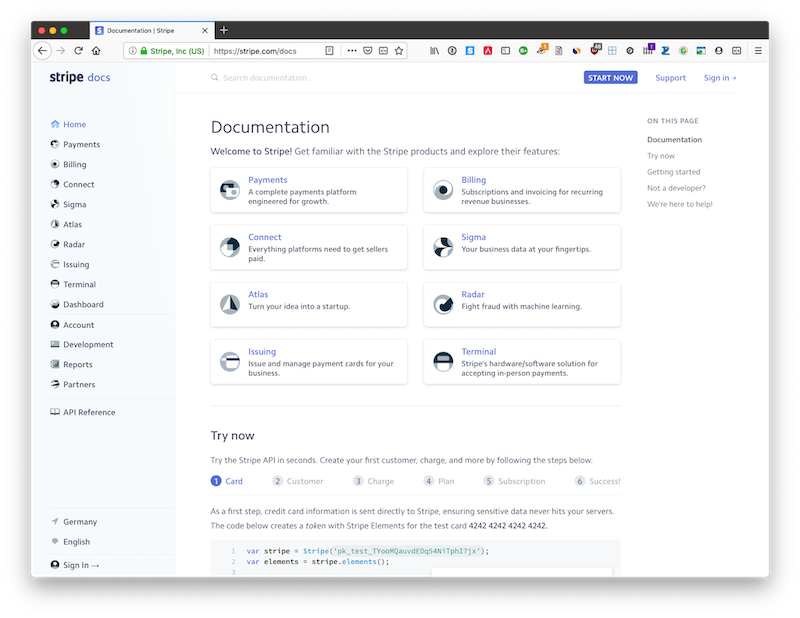This screenshot has width=800, height=618.
Task: Click the Sigma sidebar icon
Action: pos(55,204)
